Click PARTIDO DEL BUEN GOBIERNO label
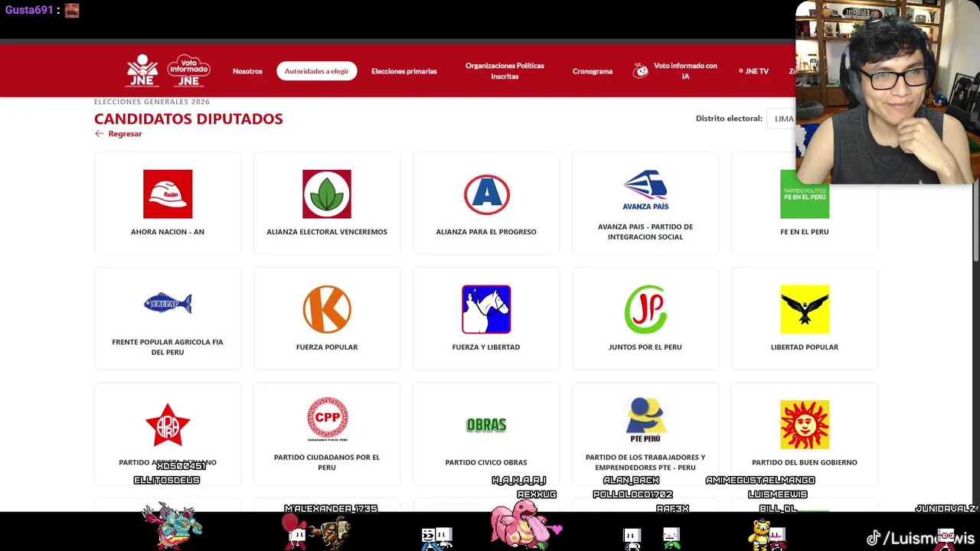 805,462
